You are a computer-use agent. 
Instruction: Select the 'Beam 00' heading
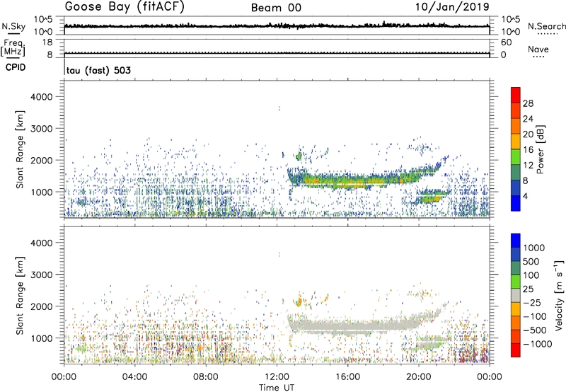pos(276,8)
